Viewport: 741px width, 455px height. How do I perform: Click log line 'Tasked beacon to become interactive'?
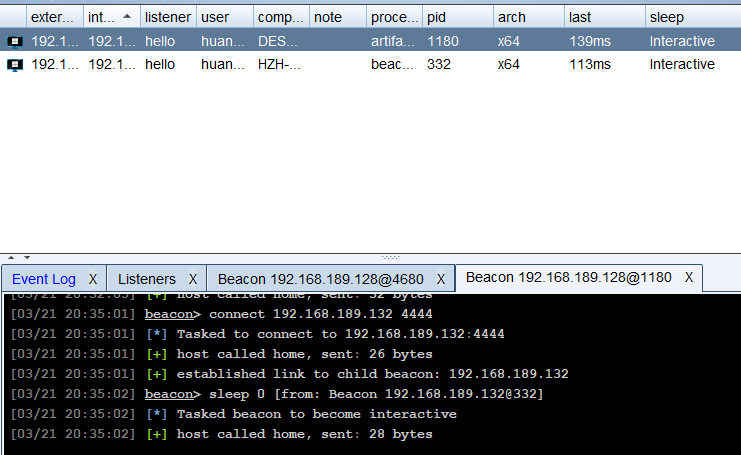[x=317, y=414]
